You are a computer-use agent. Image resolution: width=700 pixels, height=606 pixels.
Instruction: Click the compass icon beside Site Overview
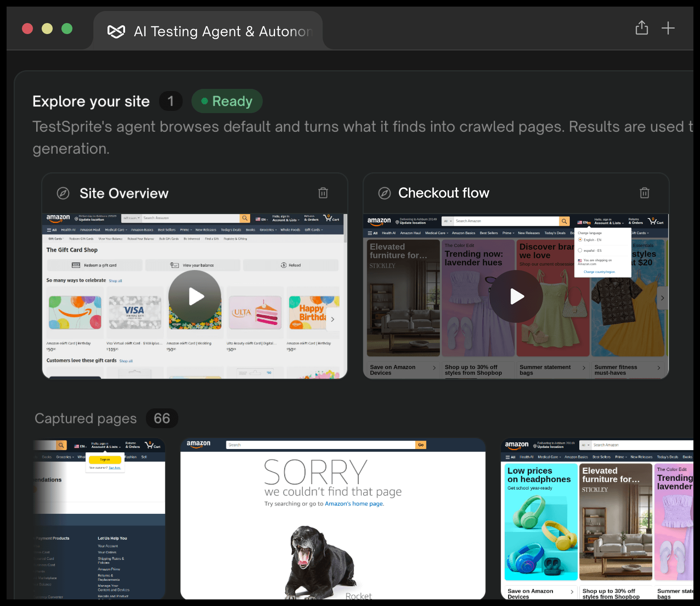click(63, 193)
